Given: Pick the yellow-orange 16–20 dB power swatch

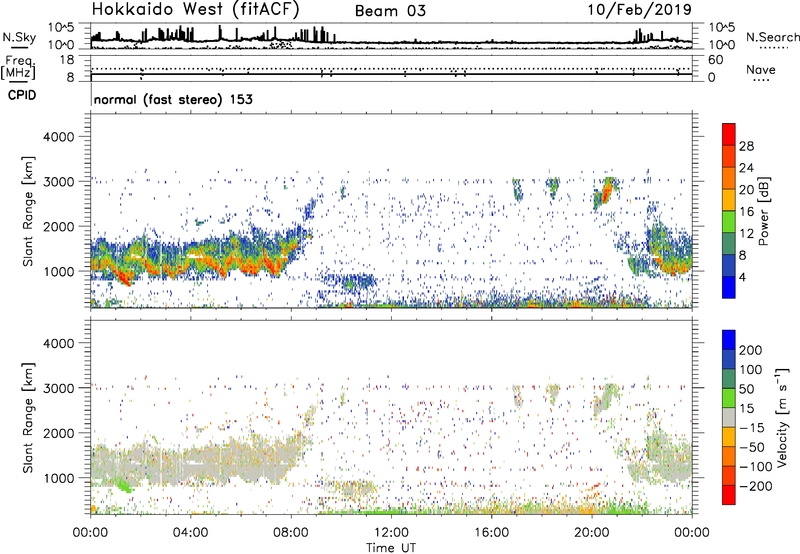Looking at the screenshot, I should 729,199.
